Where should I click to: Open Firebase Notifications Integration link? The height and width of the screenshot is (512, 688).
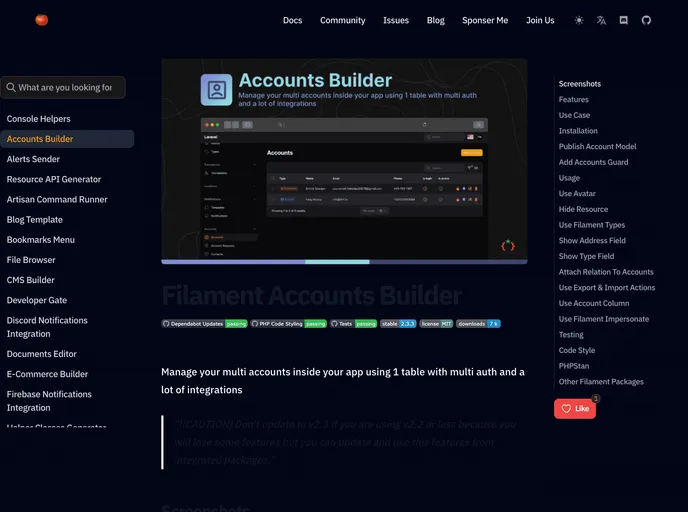[49, 401]
